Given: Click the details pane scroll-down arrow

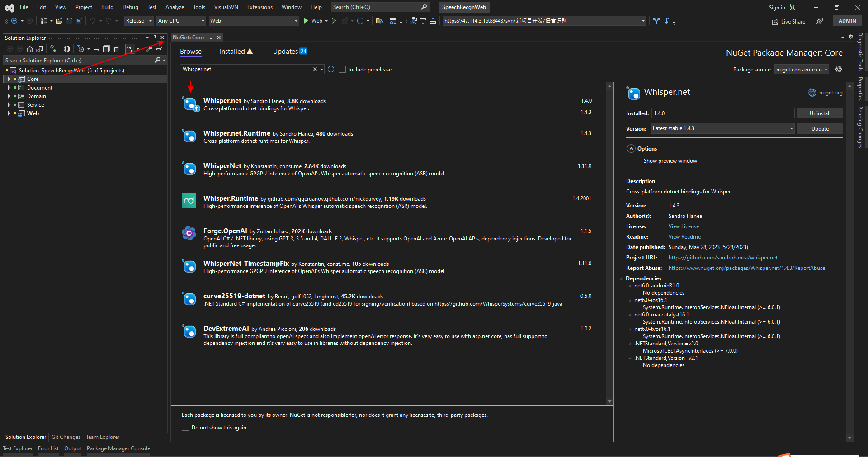Looking at the screenshot, I should click(x=849, y=438).
